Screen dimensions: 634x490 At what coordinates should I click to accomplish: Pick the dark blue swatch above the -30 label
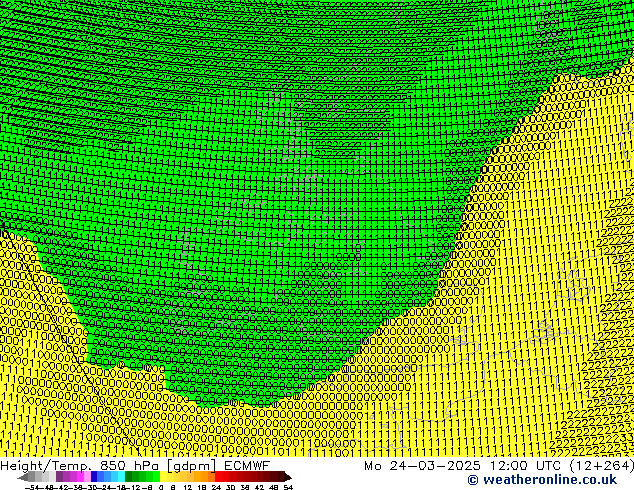coord(94,476)
